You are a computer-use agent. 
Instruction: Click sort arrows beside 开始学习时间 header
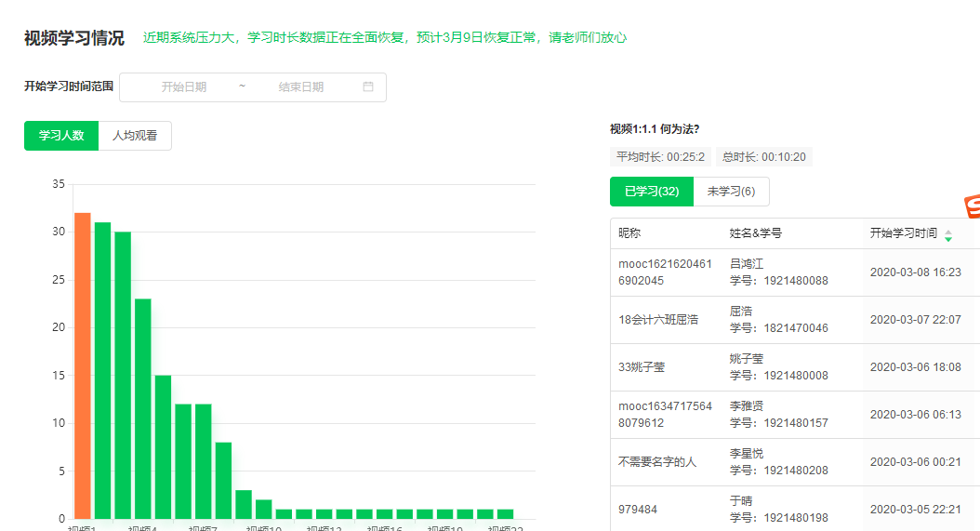coord(947,235)
